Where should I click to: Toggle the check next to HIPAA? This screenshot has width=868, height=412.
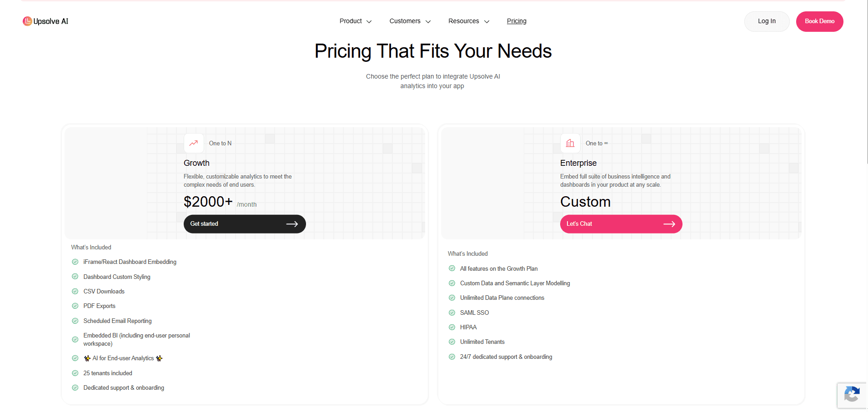[x=452, y=327]
